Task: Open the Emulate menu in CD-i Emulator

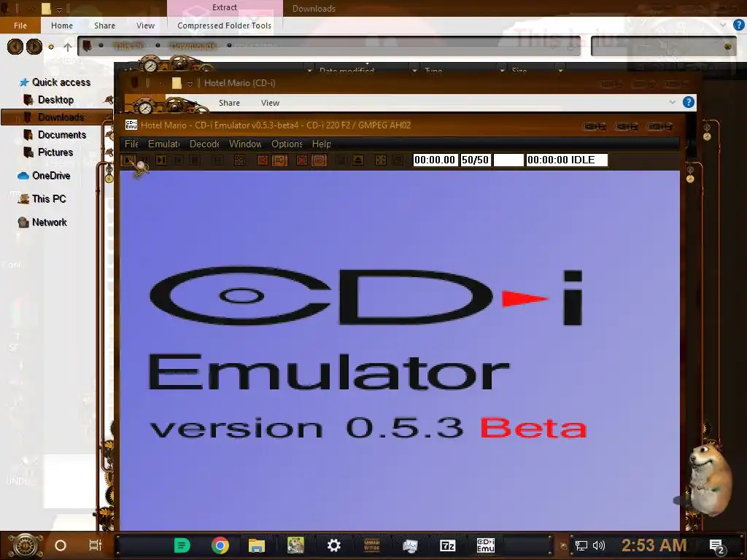Action: click(163, 144)
